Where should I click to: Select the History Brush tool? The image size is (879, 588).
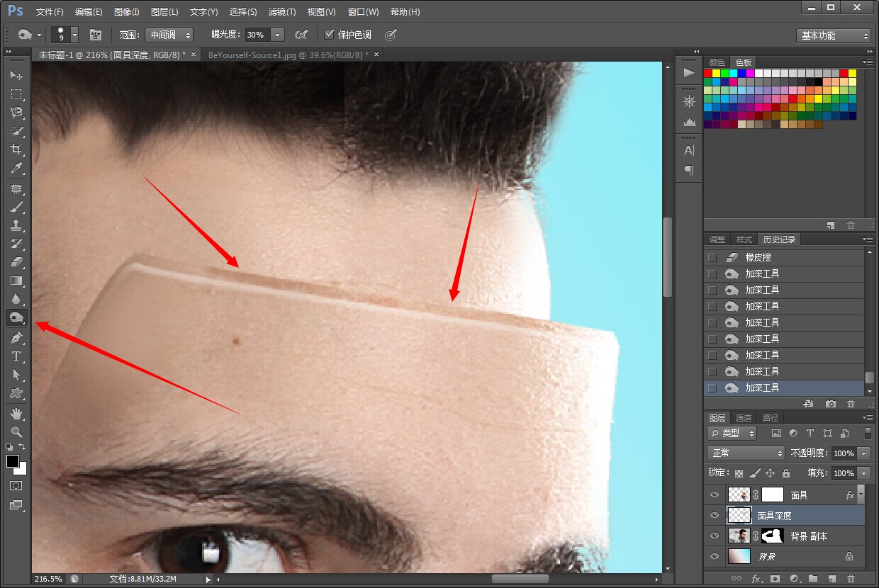click(x=16, y=244)
